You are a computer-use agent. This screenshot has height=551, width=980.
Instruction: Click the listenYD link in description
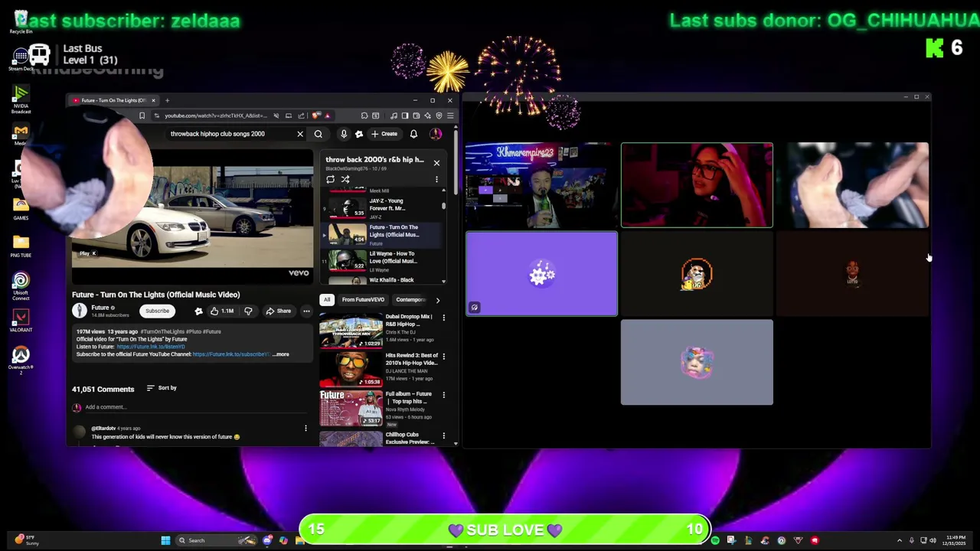pos(150,347)
